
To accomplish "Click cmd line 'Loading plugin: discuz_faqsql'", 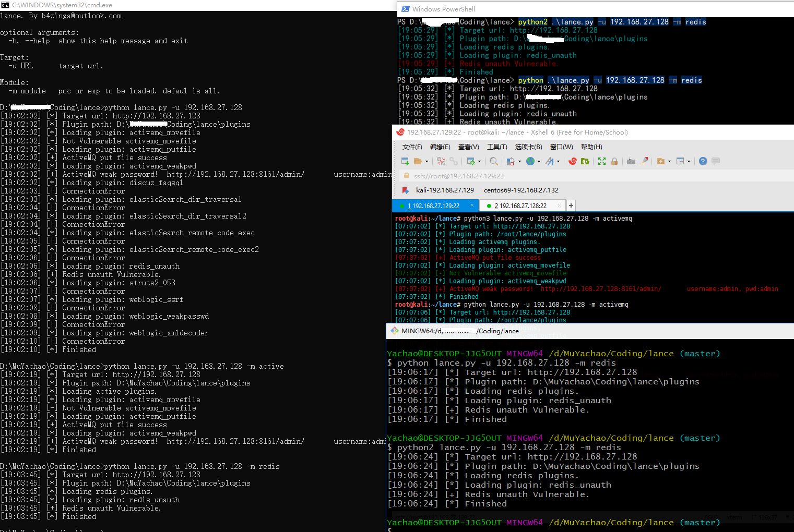I will coord(123,183).
